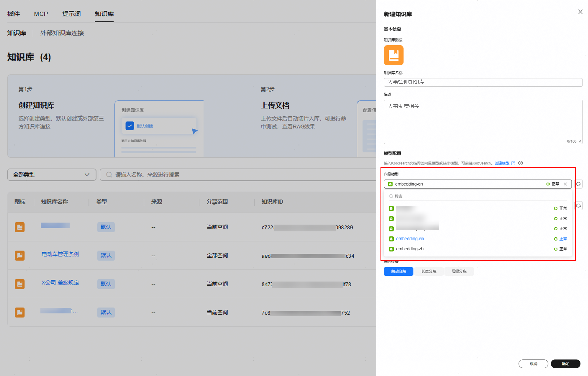This screenshot has height=376, width=588.
Task: Click the 搜索 field in the model dropdown
Action: pos(477,196)
